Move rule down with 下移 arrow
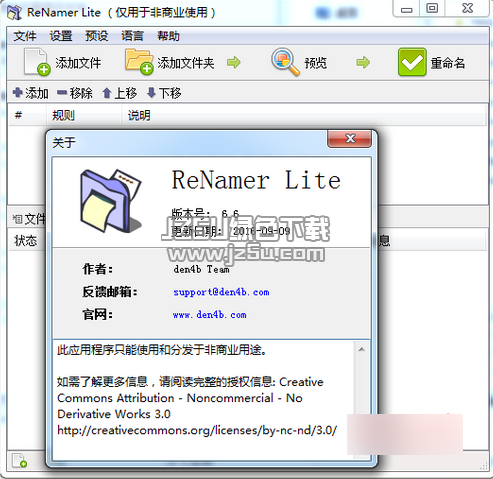The image size is (493, 479). (x=151, y=93)
